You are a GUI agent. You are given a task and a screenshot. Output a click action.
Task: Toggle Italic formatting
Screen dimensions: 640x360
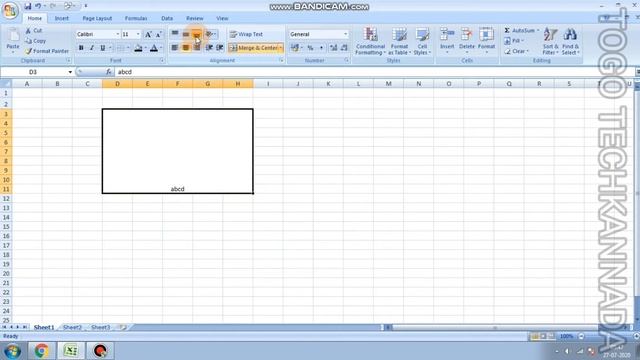[x=92, y=48]
